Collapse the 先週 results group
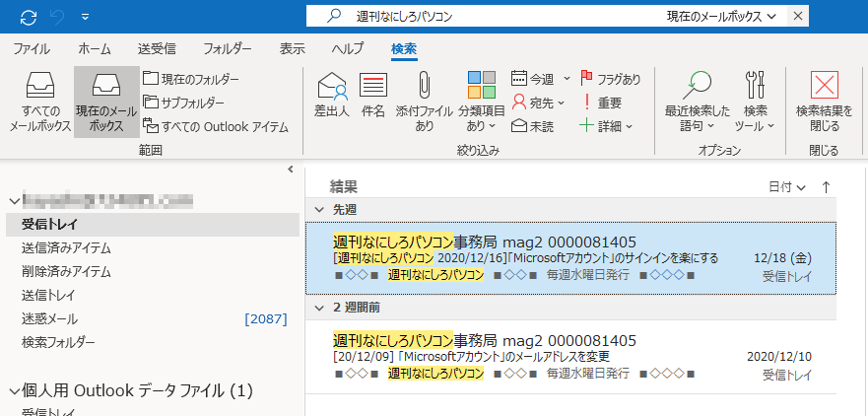 tap(319, 209)
